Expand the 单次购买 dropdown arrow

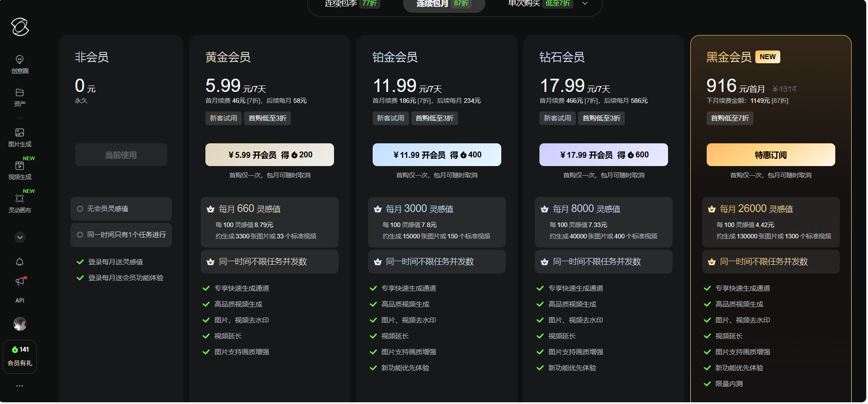(585, 4)
